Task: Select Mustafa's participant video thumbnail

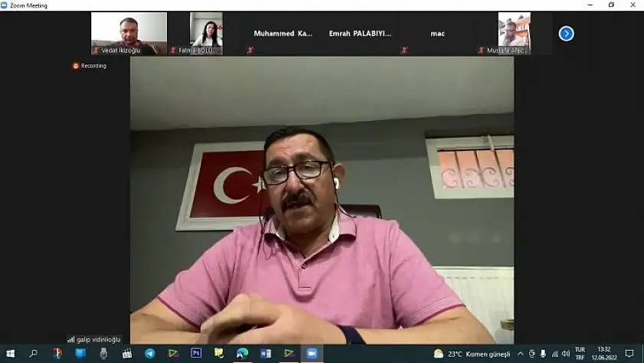Action: [514, 33]
